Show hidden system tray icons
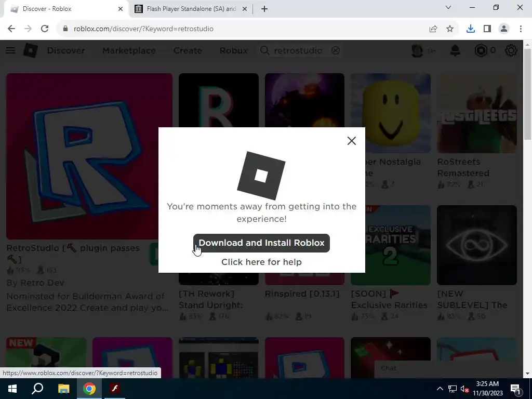 coord(440,389)
